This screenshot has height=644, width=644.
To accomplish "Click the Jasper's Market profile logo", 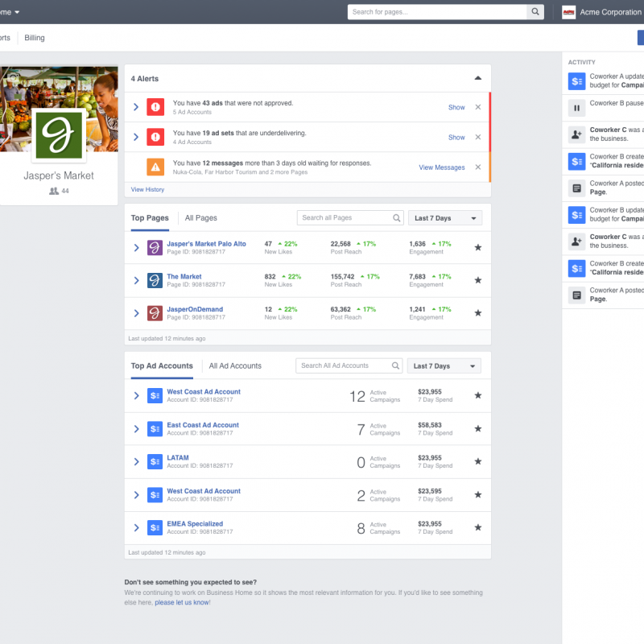I will click(x=59, y=134).
